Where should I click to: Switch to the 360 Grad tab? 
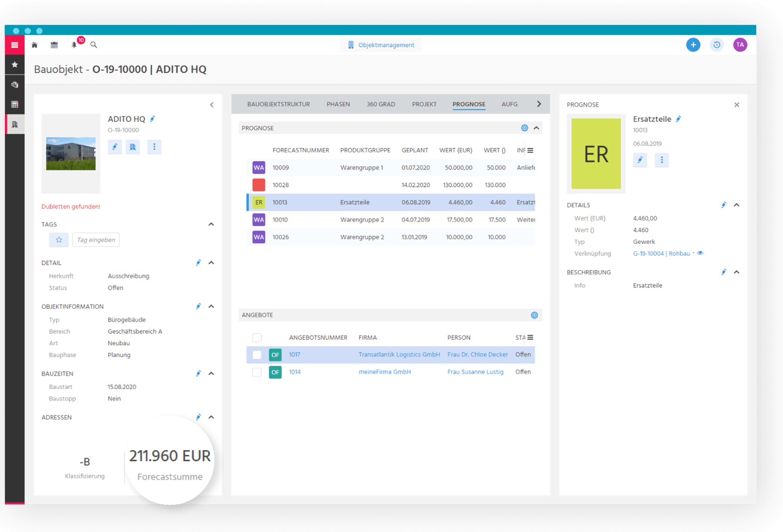click(381, 104)
